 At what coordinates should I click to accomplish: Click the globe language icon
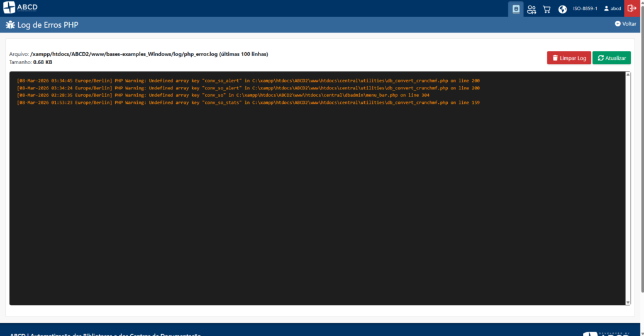562,9
